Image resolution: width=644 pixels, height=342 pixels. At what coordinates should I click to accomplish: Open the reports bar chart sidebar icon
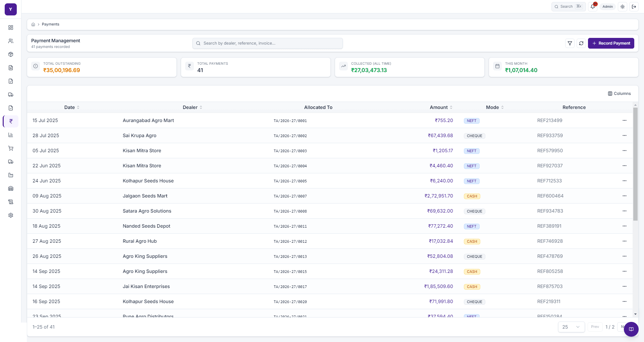point(11,135)
